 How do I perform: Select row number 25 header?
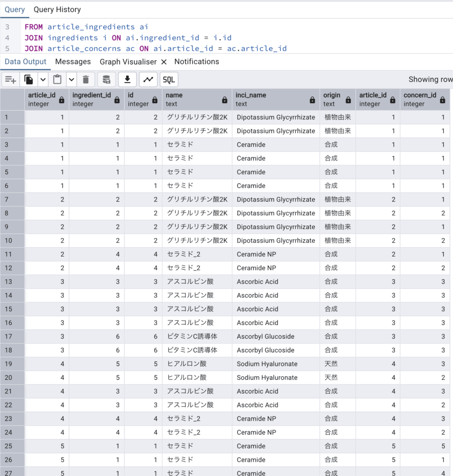(x=13, y=446)
